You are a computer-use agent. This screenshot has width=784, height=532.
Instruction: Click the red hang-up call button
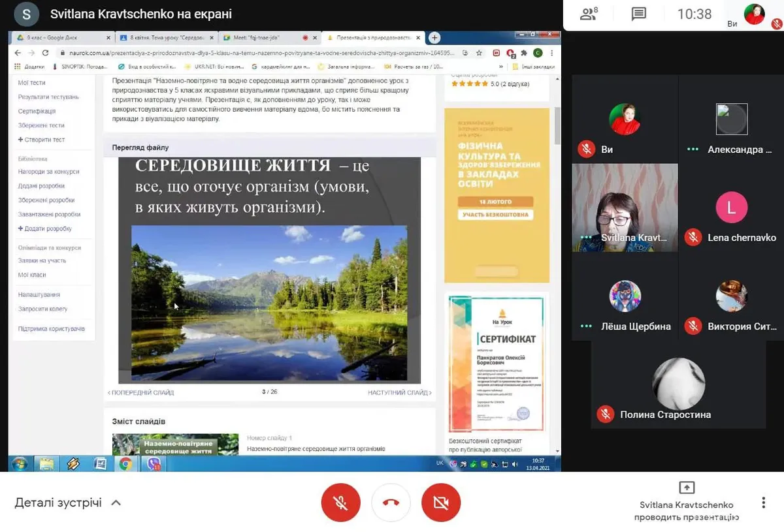391,503
